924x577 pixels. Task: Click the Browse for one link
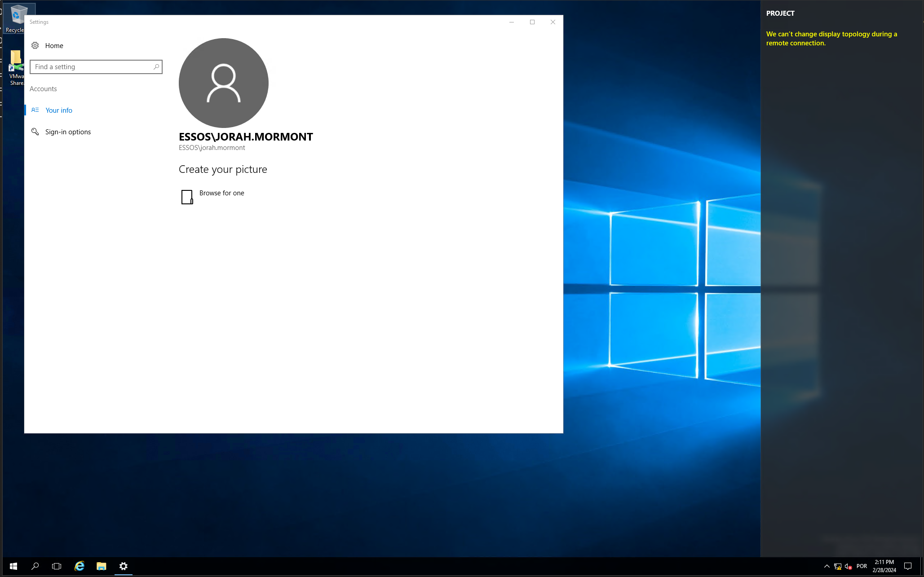click(x=221, y=193)
